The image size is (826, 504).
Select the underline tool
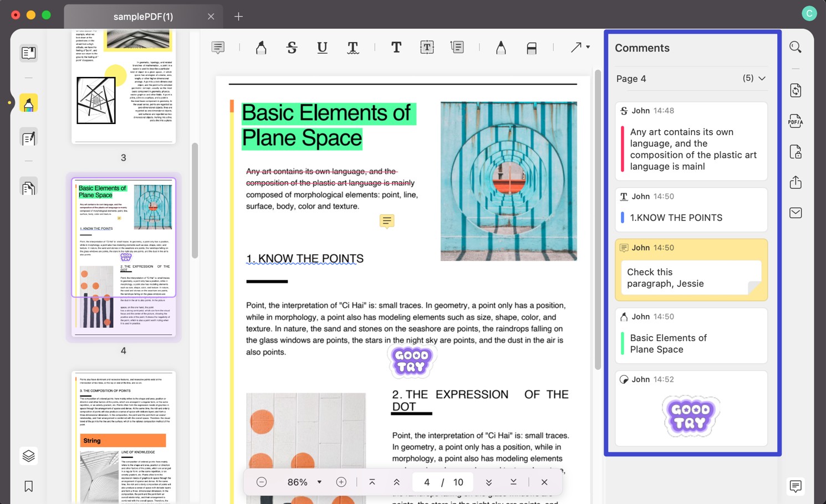(x=322, y=48)
